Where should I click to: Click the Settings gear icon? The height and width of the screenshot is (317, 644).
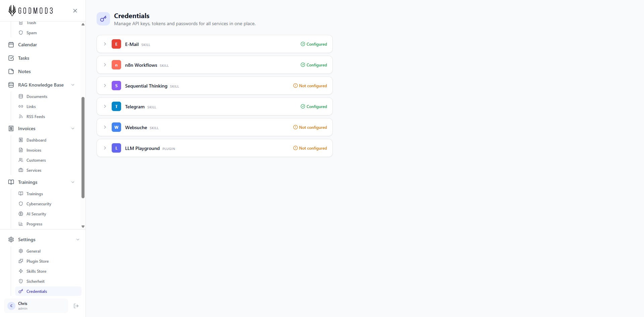[11, 240]
